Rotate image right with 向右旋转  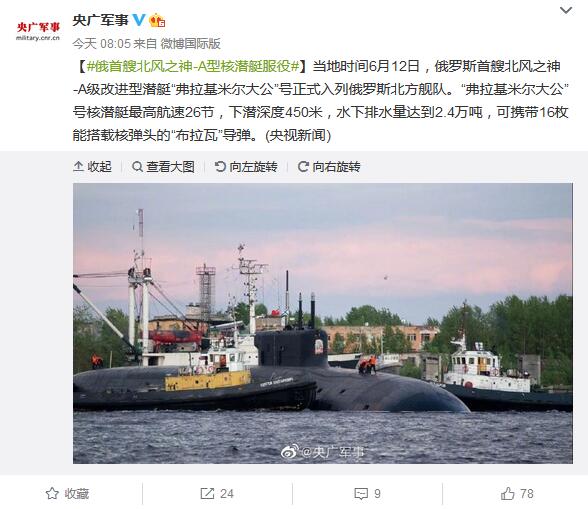[x=329, y=167]
